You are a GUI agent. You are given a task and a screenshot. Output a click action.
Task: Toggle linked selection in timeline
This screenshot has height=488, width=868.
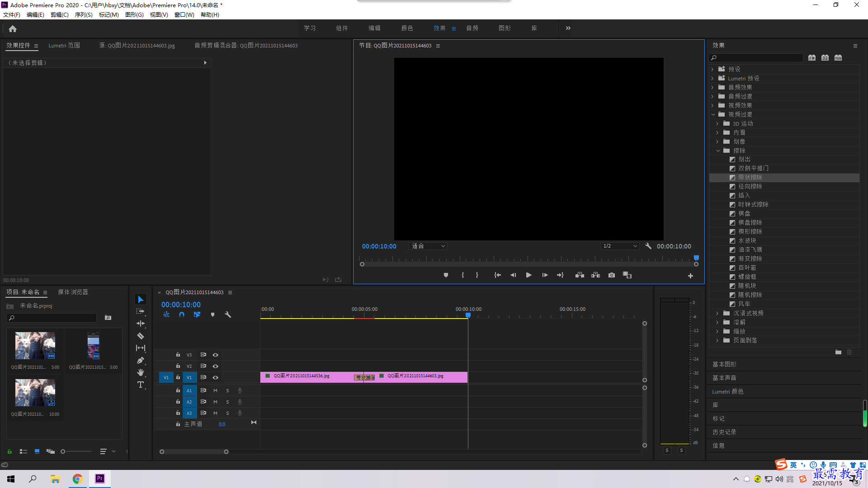tap(197, 314)
